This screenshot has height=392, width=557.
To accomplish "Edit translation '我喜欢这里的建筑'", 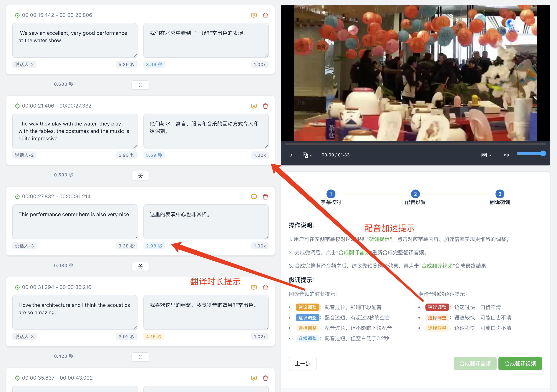I will click(x=206, y=312).
